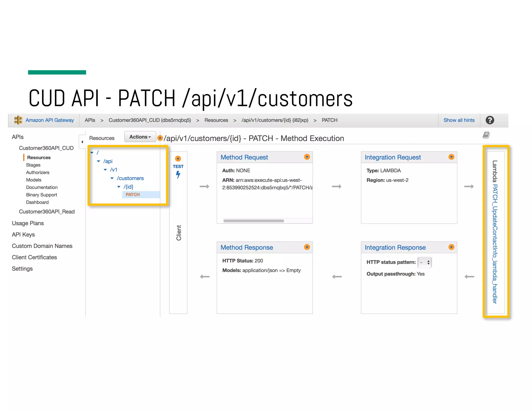Collapse the Resources panel with the arrow
This screenshot has height=411, width=532.
click(x=82, y=142)
